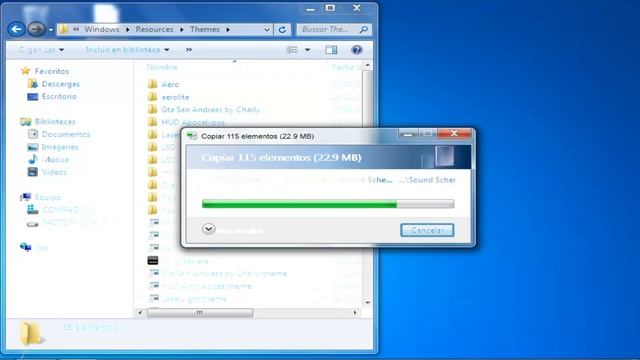Click the vertical scrollbar up arrow
This screenshot has height=360, width=640.
(x=367, y=65)
